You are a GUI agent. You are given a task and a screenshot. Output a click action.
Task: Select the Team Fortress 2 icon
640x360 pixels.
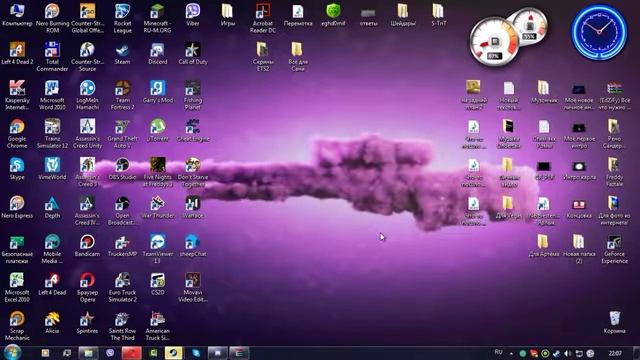(x=122, y=95)
